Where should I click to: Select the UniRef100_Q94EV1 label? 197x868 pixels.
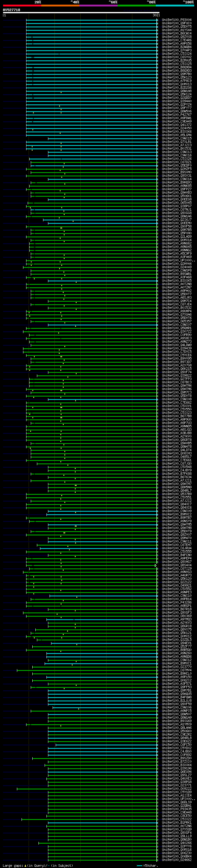[x=176, y=643]
